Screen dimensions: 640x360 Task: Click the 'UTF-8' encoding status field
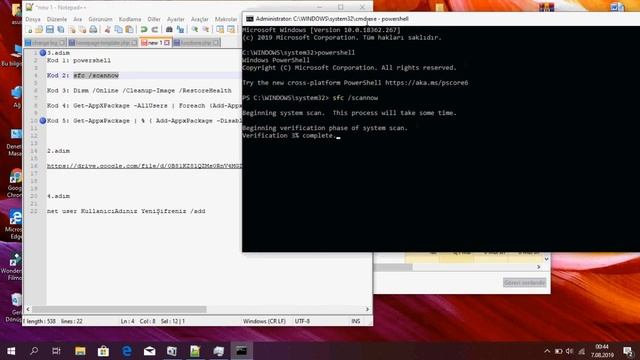click(302, 321)
